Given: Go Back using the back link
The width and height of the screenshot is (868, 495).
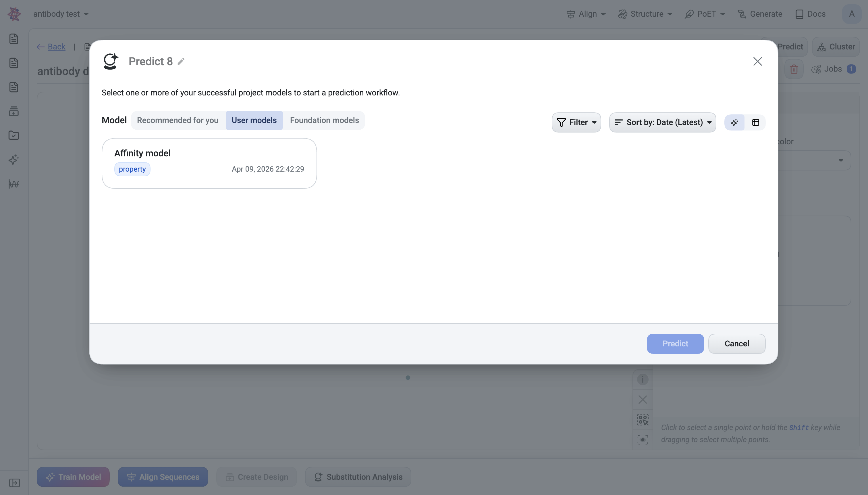Looking at the screenshot, I should click(x=51, y=47).
